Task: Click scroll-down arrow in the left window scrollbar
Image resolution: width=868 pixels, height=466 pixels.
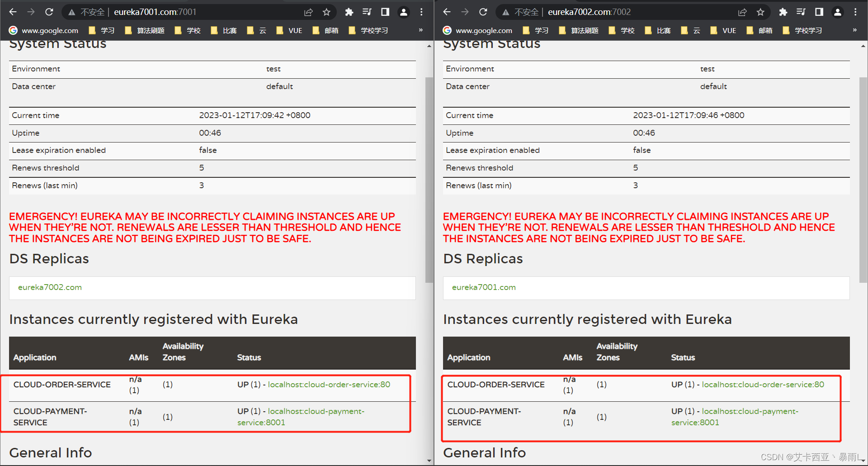Action: tap(429, 461)
